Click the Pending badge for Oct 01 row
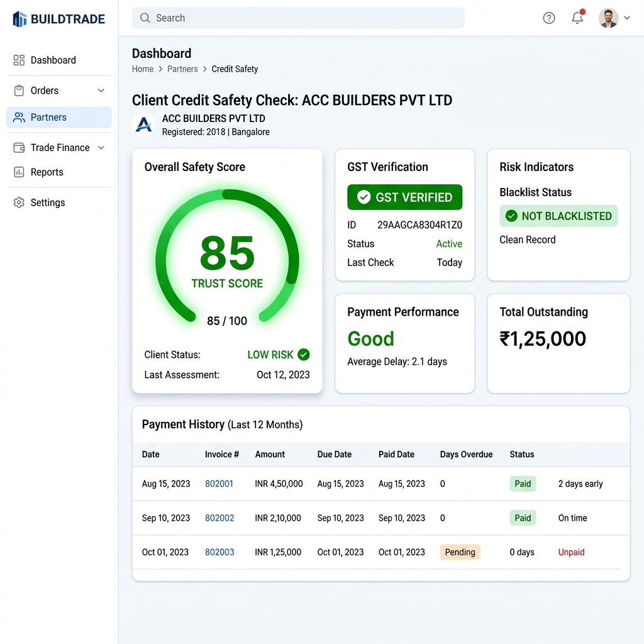 point(460,552)
